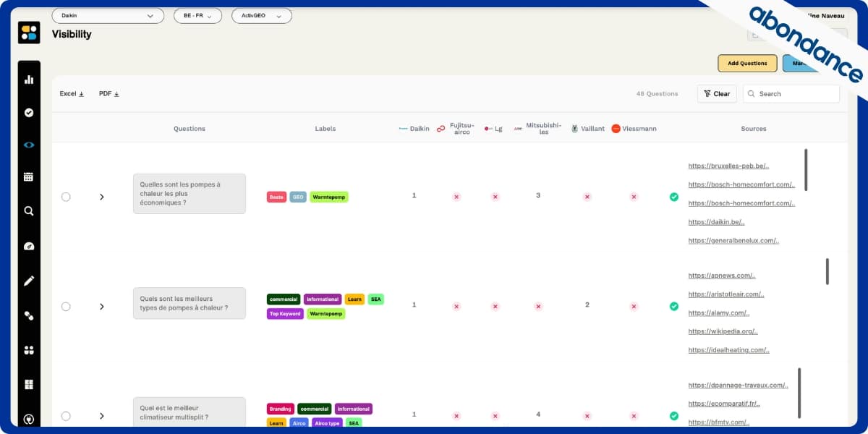868x434 pixels.
Task: Open the bar chart icon in sidebar
Action: (29, 80)
